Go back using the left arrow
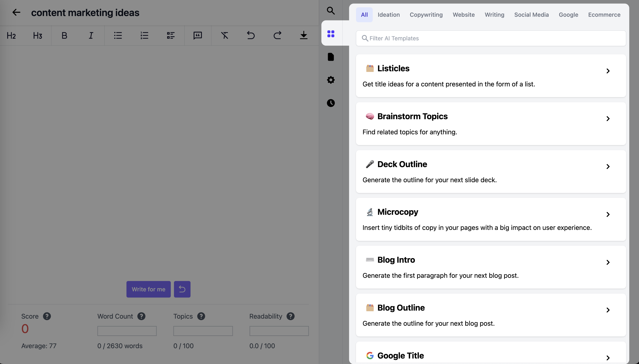 (x=16, y=12)
